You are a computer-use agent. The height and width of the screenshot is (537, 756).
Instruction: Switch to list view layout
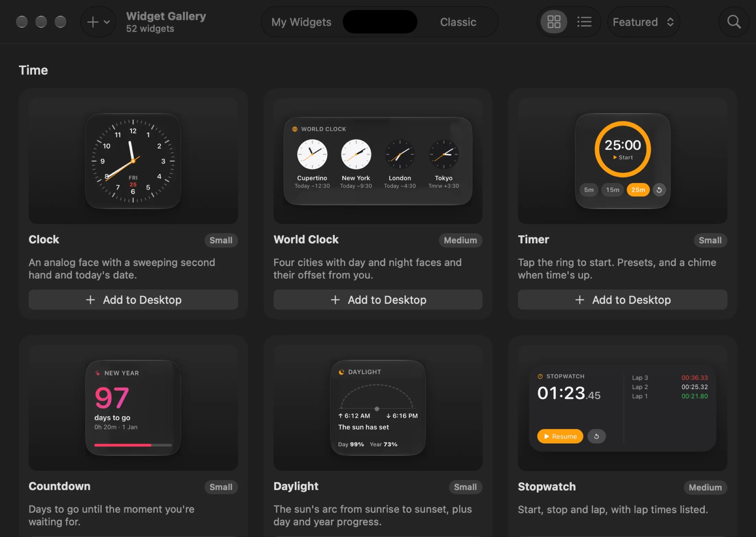tap(584, 22)
